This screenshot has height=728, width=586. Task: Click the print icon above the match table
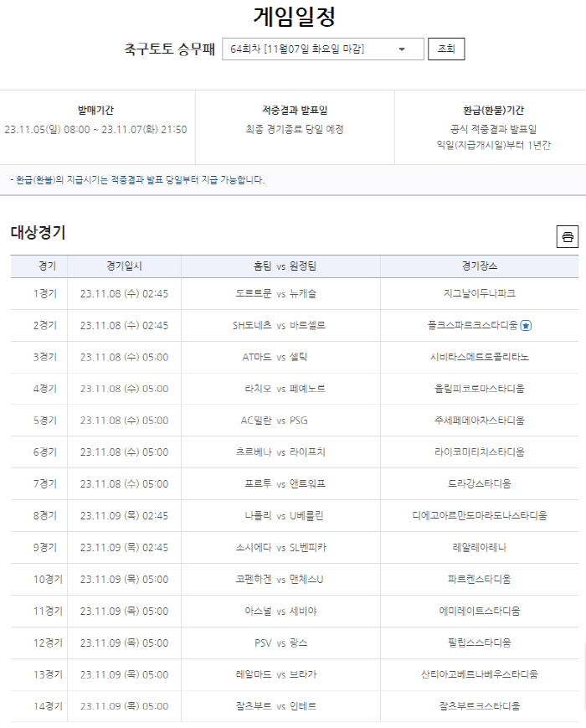coord(567,237)
